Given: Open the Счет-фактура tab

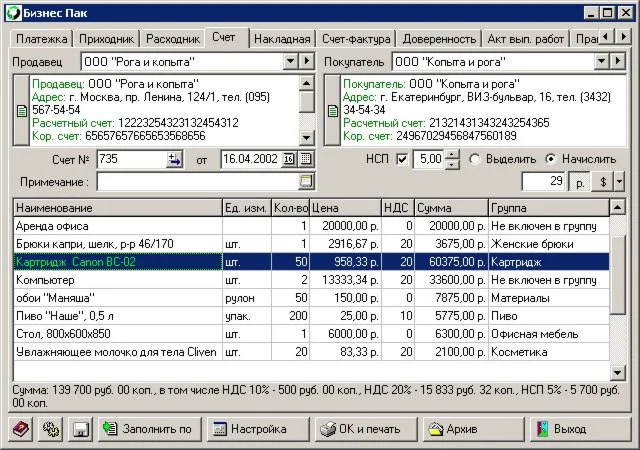Looking at the screenshot, I should [356, 39].
